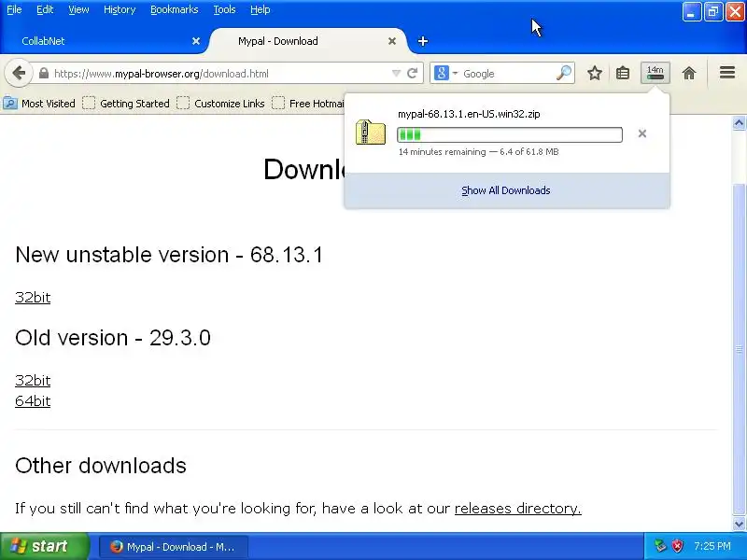Click the magnifying glass search icon
The image size is (747, 560).
[564, 74]
